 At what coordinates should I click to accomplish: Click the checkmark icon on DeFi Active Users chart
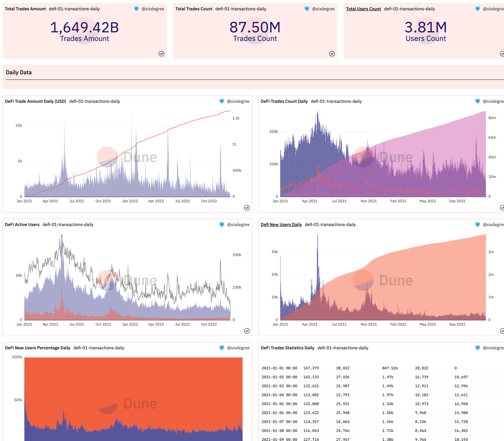click(x=247, y=331)
